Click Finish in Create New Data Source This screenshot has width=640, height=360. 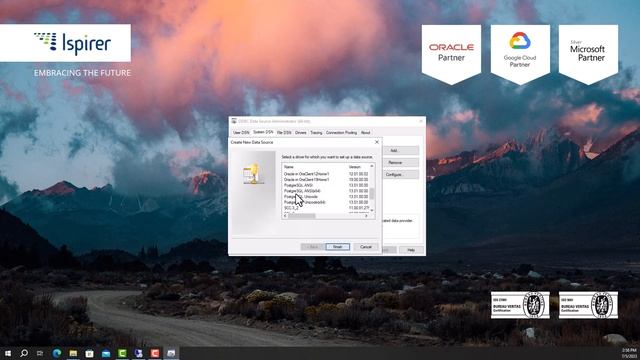[x=338, y=247]
